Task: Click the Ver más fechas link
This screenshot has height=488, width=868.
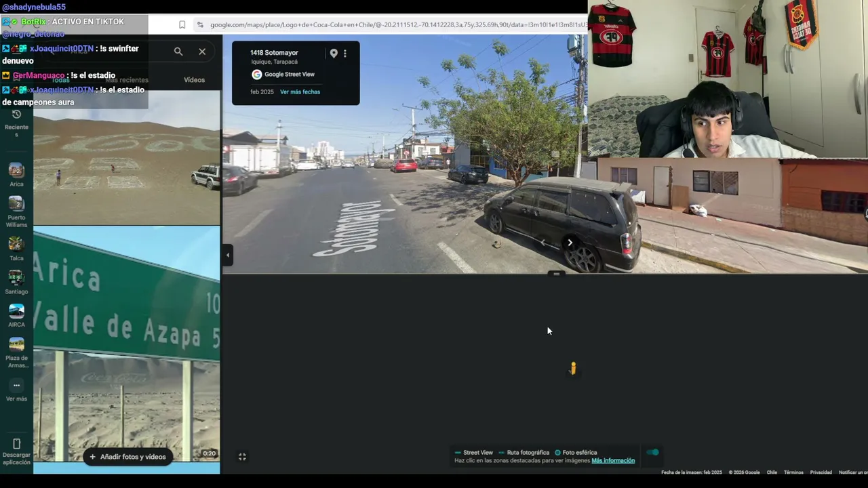Action: click(x=300, y=92)
